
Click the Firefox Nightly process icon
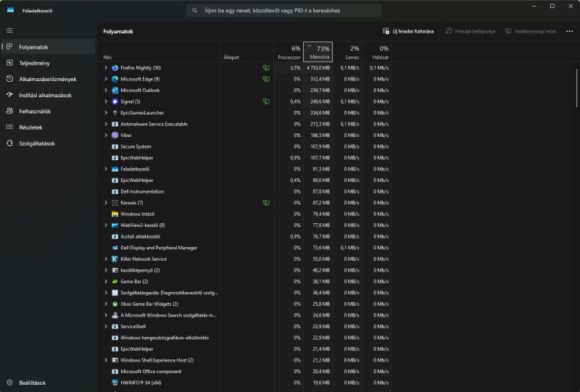[115, 67]
